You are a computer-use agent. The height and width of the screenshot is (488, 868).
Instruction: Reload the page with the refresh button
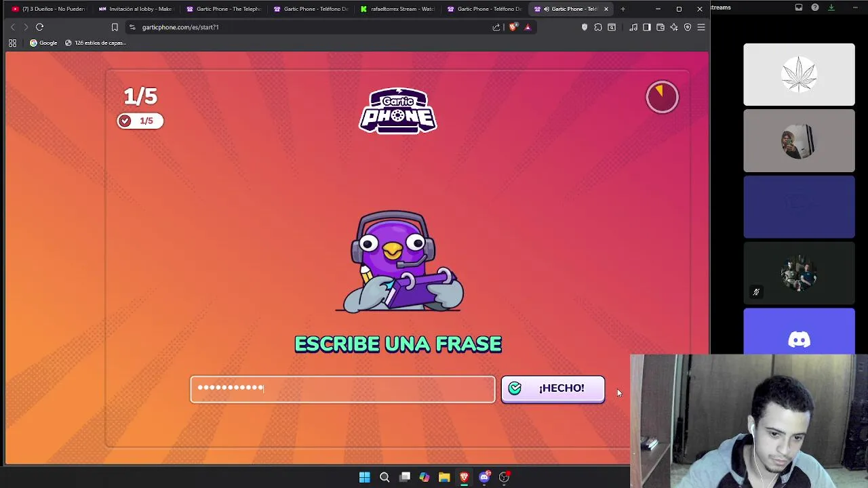coord(39,27)
